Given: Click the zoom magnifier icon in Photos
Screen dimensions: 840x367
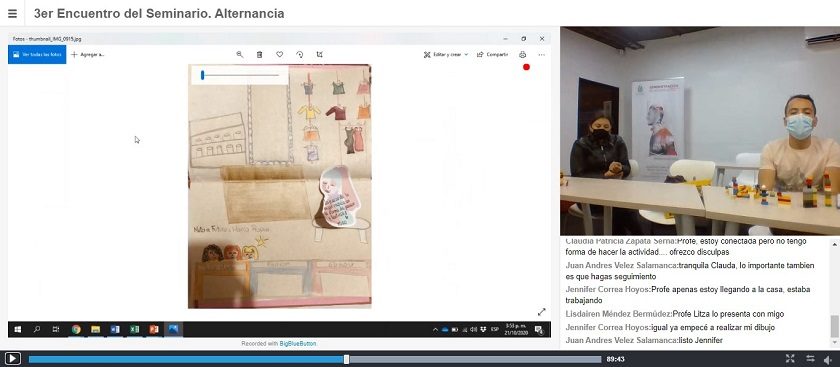Looking at the screenshot, I should point(239,54).
